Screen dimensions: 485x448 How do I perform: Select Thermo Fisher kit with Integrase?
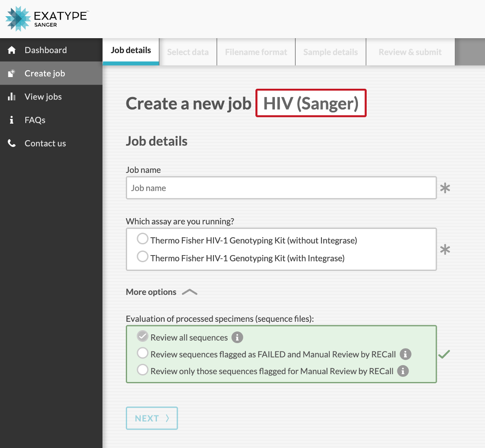click(x=142, y=256)
